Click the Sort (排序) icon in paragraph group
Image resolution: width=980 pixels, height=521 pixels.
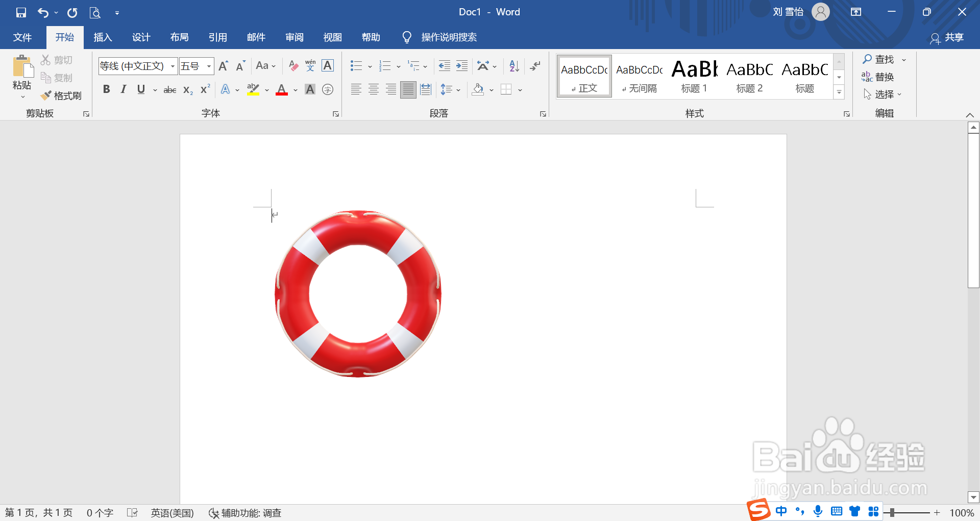[513, 65]
